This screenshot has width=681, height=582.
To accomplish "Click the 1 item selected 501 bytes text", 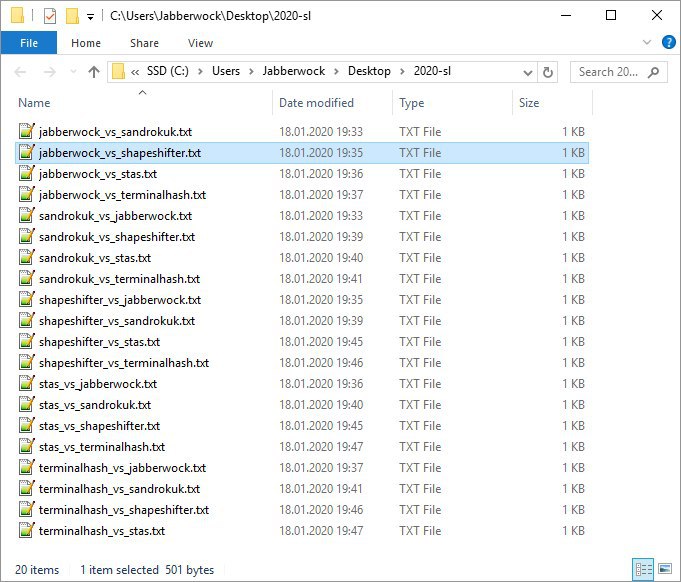I will (147, 570).
